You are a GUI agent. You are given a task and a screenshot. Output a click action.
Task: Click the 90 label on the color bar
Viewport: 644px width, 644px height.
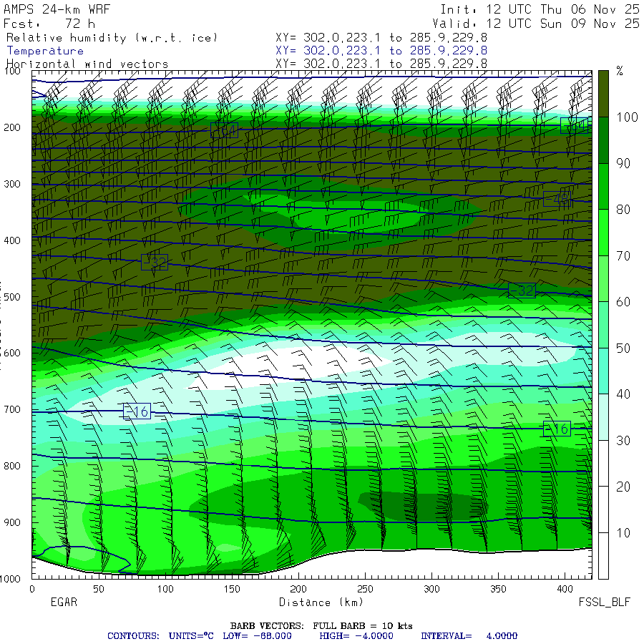click(623, 163)
